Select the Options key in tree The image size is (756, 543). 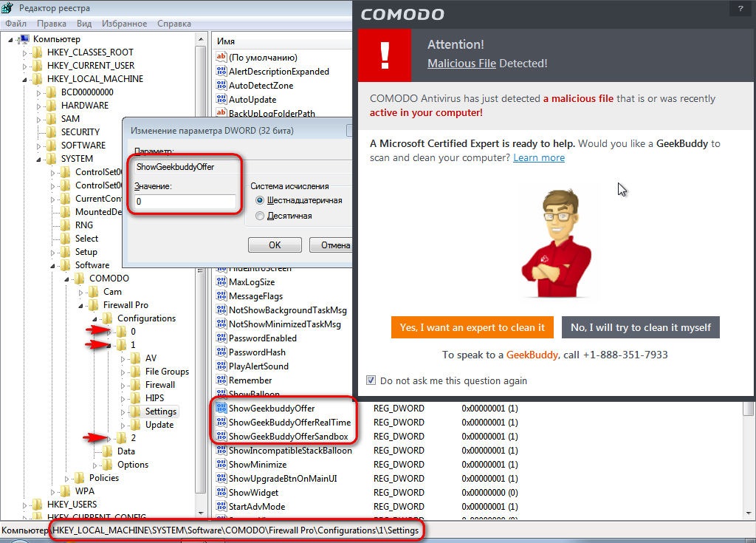click(x=133, y=465)
